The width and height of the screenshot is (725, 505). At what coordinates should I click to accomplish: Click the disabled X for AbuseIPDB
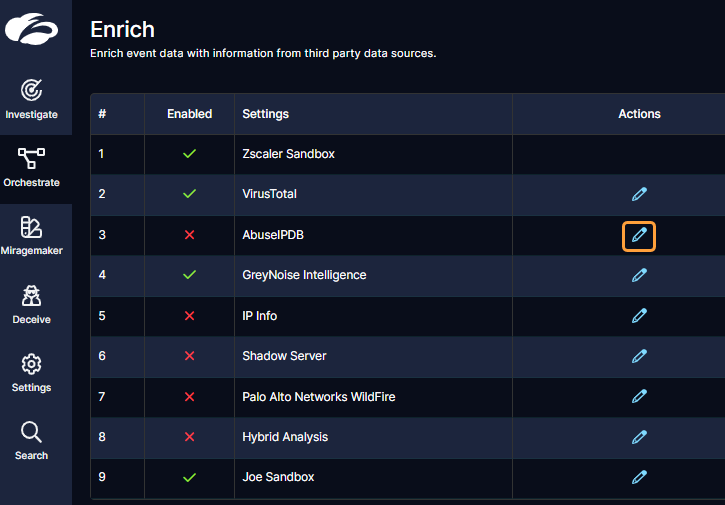click(x=189, y=235)
